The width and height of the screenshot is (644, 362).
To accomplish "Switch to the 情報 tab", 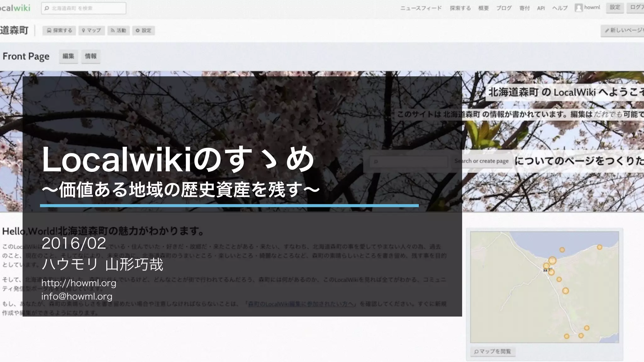I will pyautogui.click(x=91, y=56).
